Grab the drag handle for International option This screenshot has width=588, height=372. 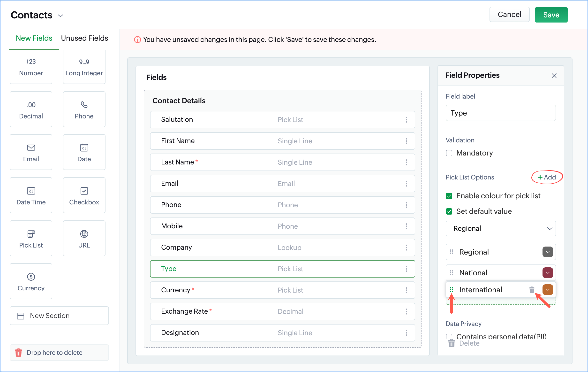pyautogui.click(x=451, y=290)
